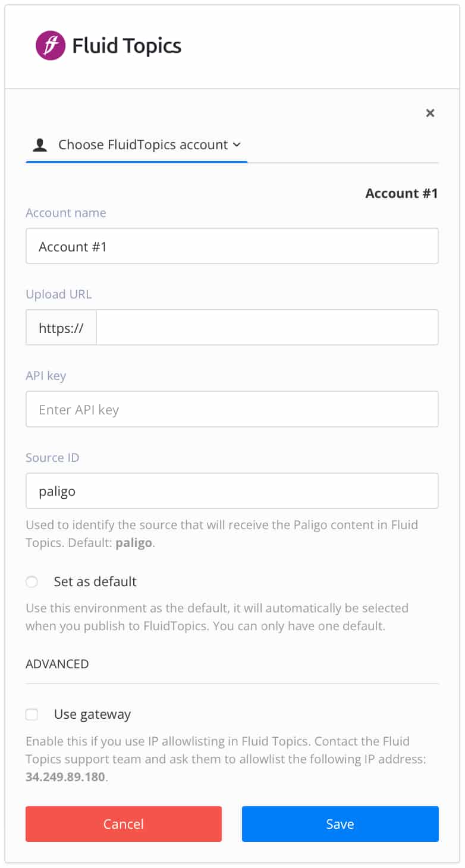This screenshot has width=465, height=868.
Task: Click the https:// protocol prefix box
Action: tap(61, 327)
